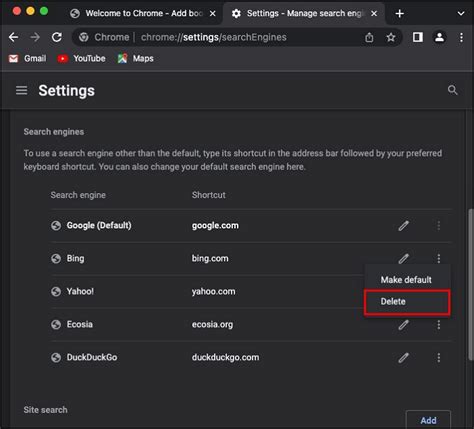The image size is (474, 429).
Task: Select the Google (Default) row text
Action: click(x=99, y=226)
